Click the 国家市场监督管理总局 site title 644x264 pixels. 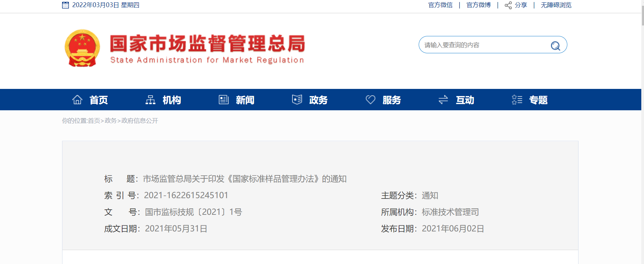tap(208, 43)
